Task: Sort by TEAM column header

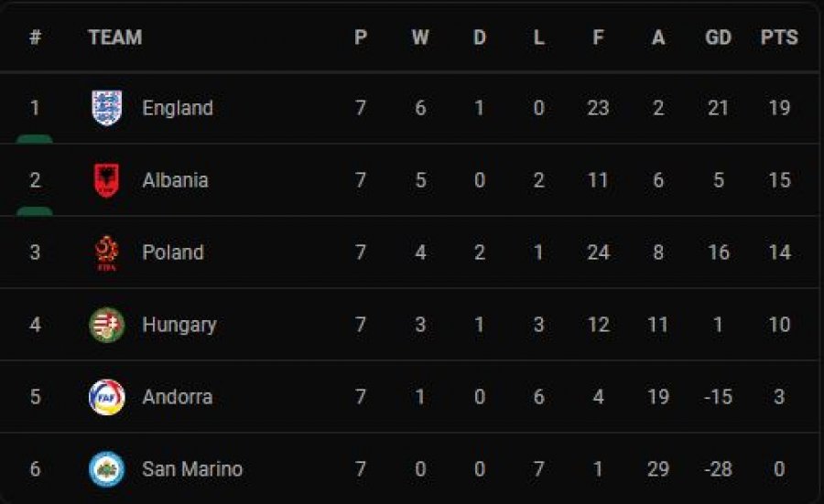Action: point(115,38)
